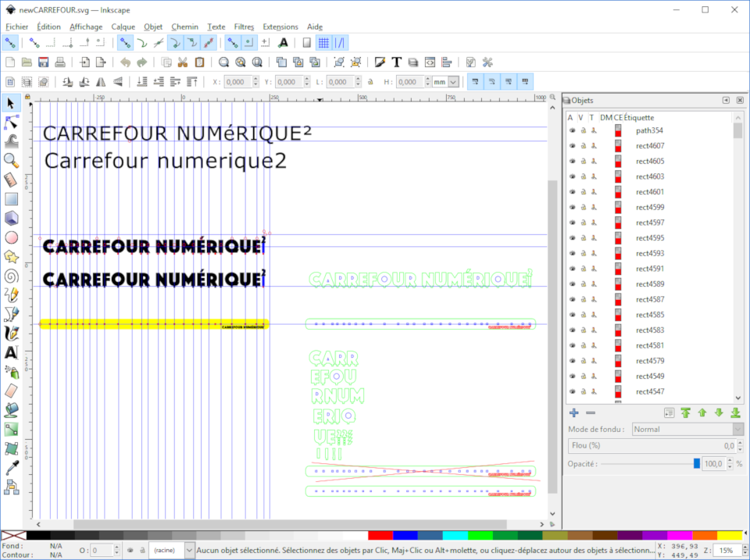Select the Color dropper tool
The width and height of the screenshot is (750, 560).
click(x=11, y=467)
